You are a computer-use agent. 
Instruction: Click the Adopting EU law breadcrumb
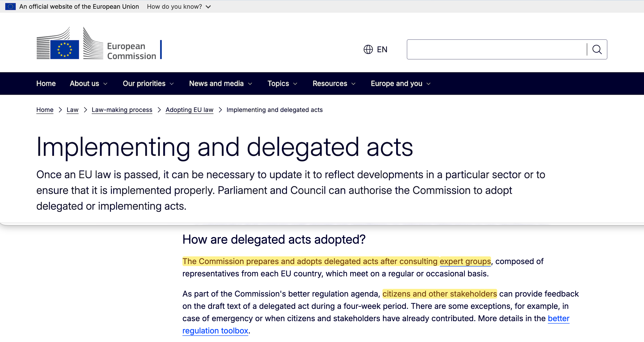[x=189, y=110]
